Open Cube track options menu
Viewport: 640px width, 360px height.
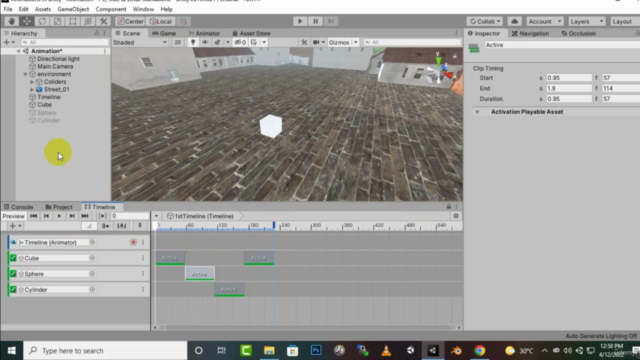143,258
